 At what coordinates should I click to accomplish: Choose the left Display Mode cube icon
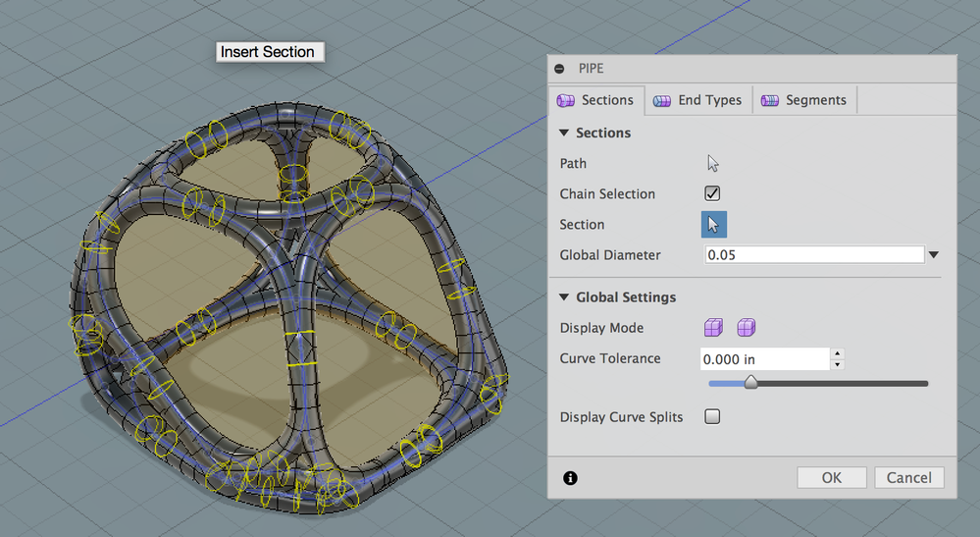tap(713, 328)
